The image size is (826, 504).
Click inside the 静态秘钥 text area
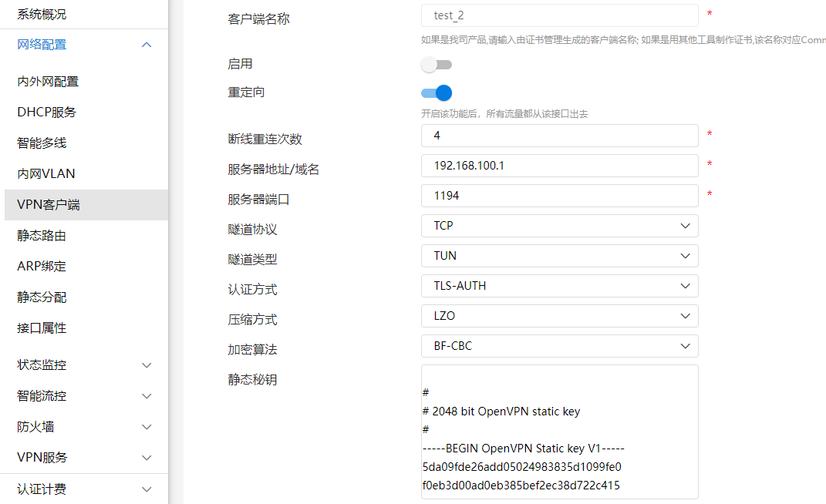coord(559,432)
